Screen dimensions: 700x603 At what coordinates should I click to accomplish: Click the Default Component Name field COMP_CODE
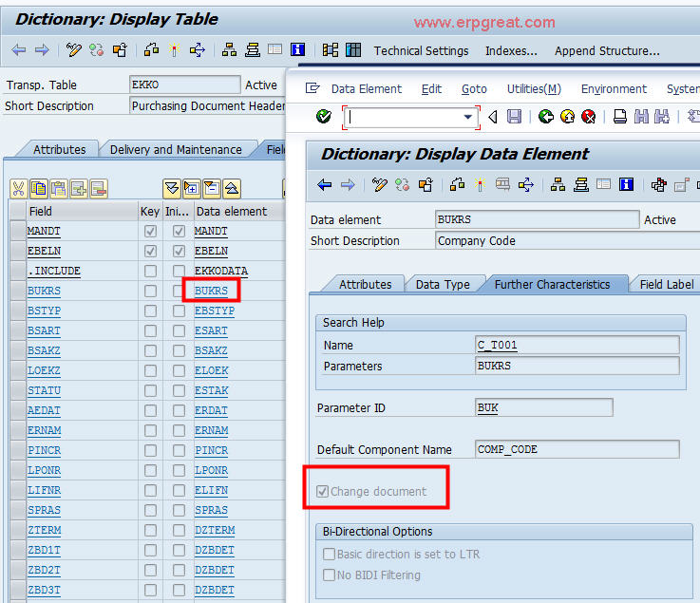pos(577,449)
